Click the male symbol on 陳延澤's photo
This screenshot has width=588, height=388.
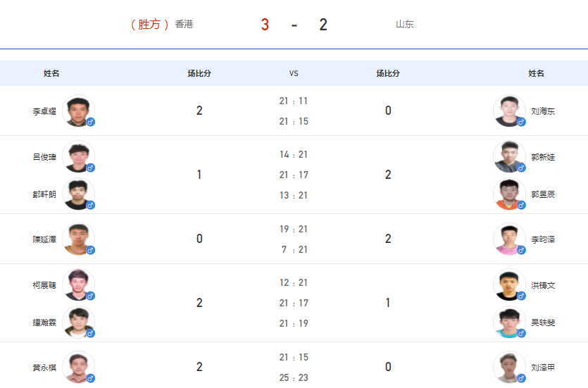pos(90,251)
